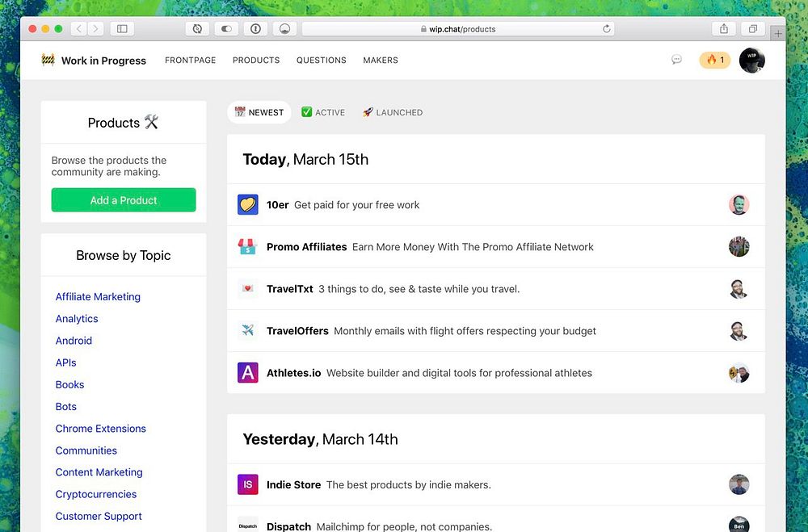808x532 pixels.
Task: Click the Athletes.io purple A icon
Action: click(x=248, y=372)
